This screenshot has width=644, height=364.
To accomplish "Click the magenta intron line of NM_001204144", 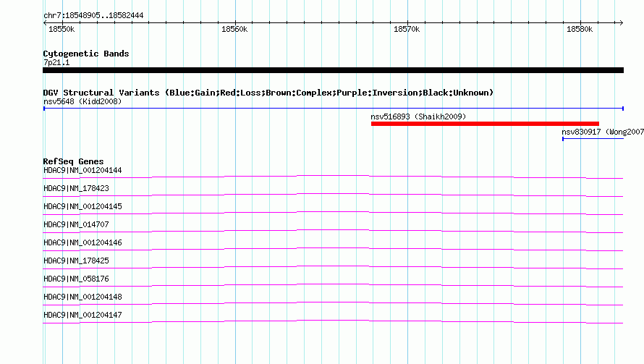I will pyautogui.click(x=333, y=176).
